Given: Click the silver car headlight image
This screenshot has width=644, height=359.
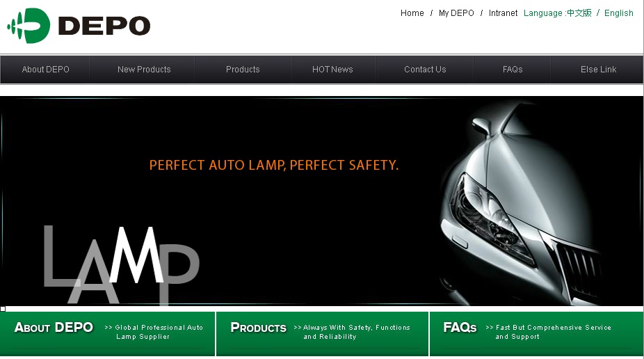Looking at the screenshot, I should tap(522, 203).
